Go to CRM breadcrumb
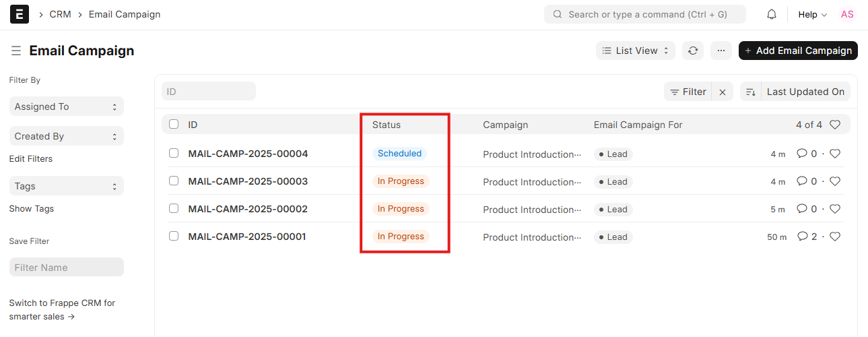Viewport: 868px width, 337px height. [x=60, y=14]
